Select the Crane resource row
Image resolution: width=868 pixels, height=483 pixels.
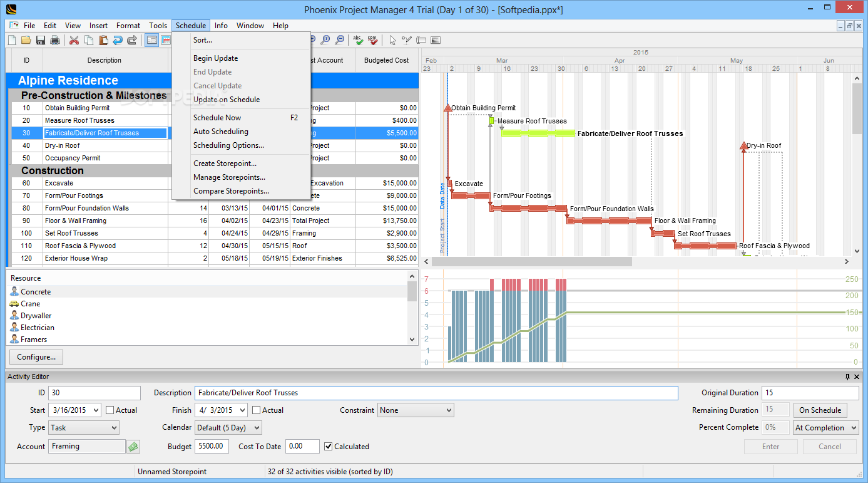click(x=207, y=304)
